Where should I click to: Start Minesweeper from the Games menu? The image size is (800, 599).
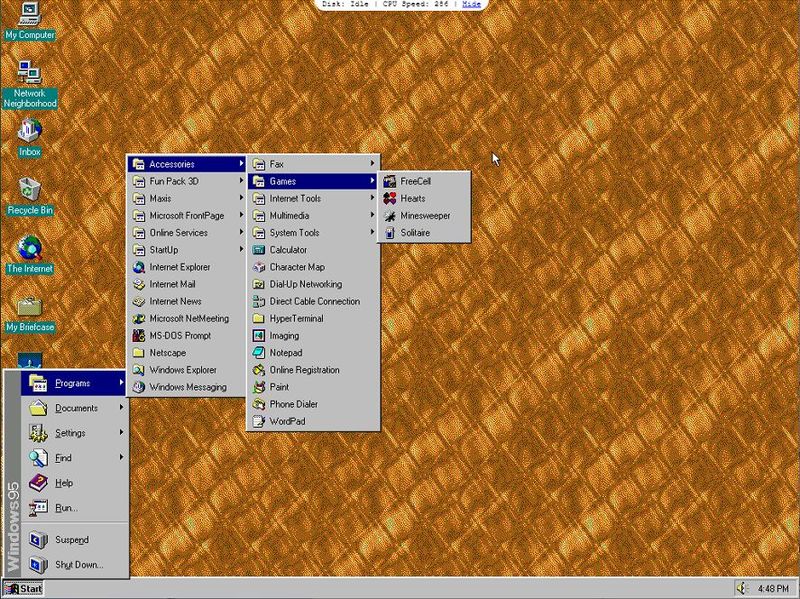coord(424,216)
